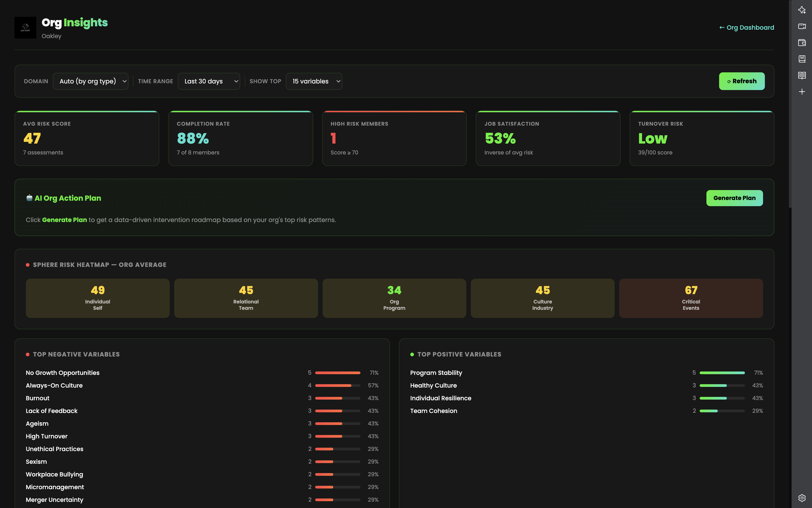
Task: Click the page vertical scrollbar
Action: tap(790, 104)
